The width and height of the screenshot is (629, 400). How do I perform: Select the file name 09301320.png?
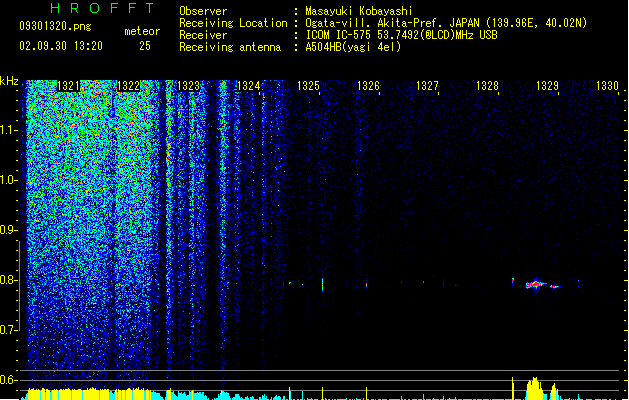[x=55, y=26]
